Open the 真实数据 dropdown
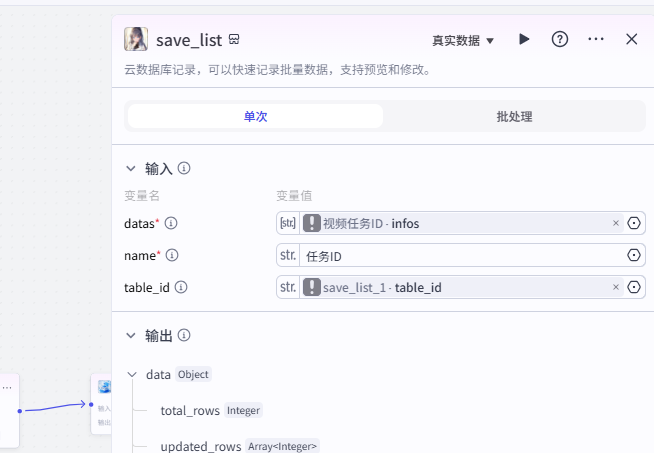Screen dimensions: 654x453 point(463,40)
